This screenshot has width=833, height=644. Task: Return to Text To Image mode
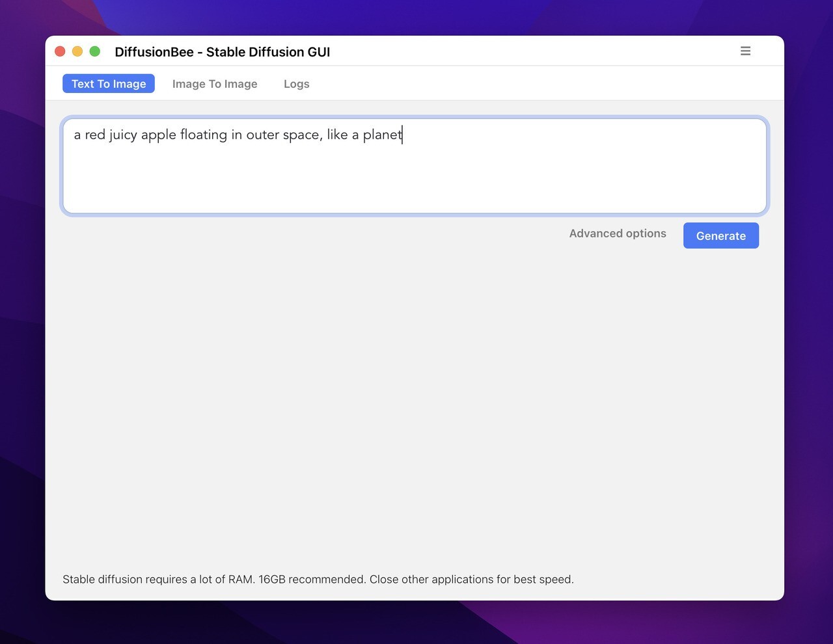pos(108,83)
